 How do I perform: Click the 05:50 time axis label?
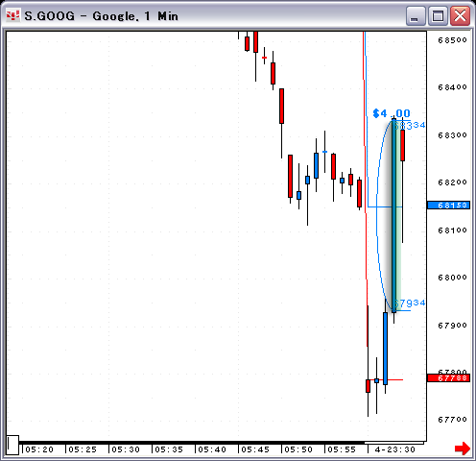click(x=298, y=449)
